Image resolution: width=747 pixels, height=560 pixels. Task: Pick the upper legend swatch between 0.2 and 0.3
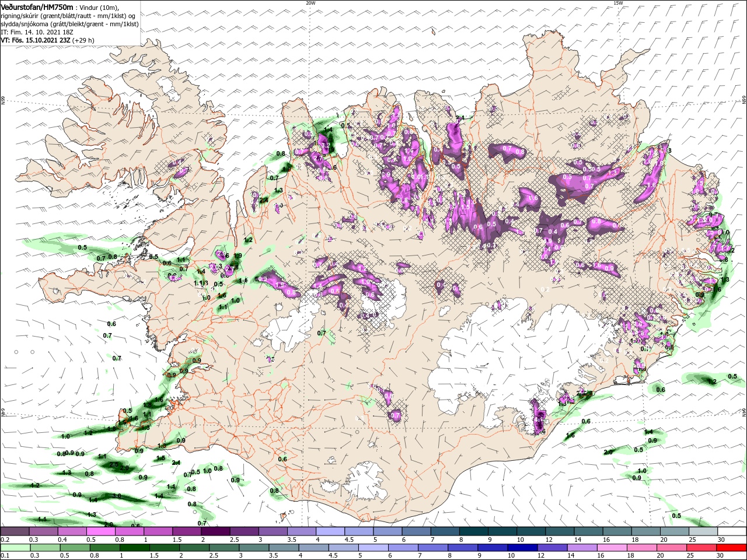[x=15, y=531]
